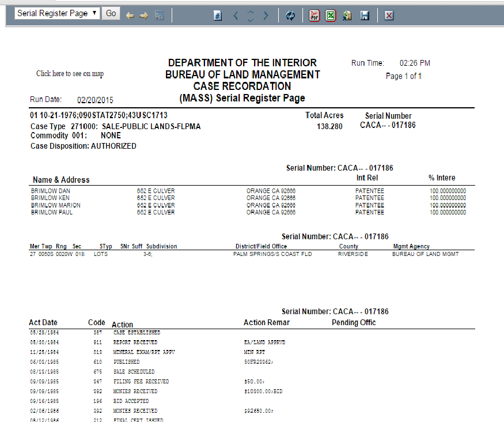Click the export data icon beside Excel
Image resolution: width=504 pixels, height=422 pixels.
[x=347, y=16]
